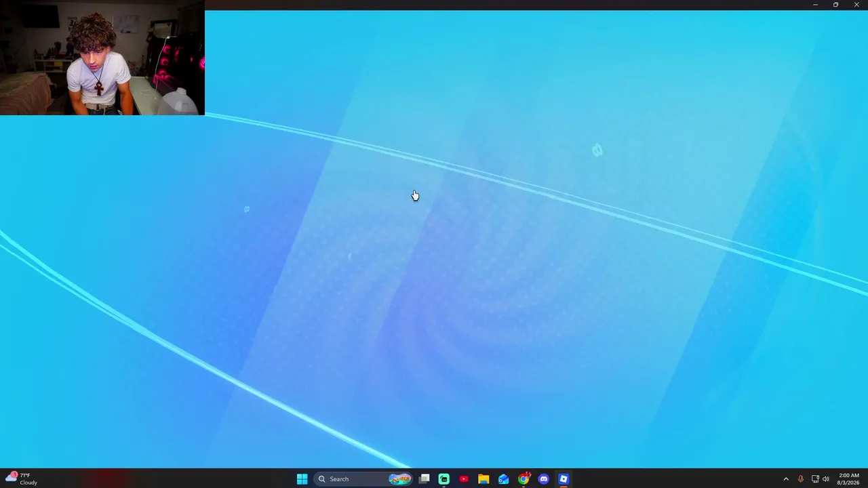The height and width of the screenshot is (488, 868).
Task: Open the Windows Start menu
Action: point(302,479)
